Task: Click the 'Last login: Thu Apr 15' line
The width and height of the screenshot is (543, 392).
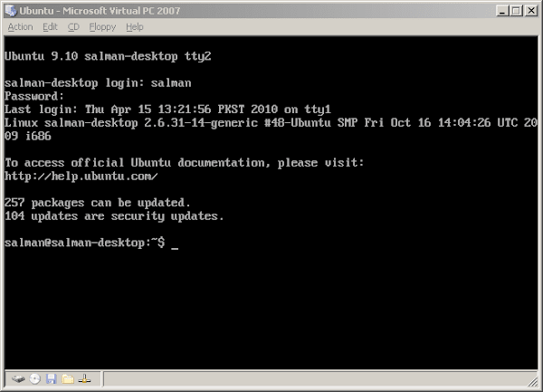Action: (167, 110)
